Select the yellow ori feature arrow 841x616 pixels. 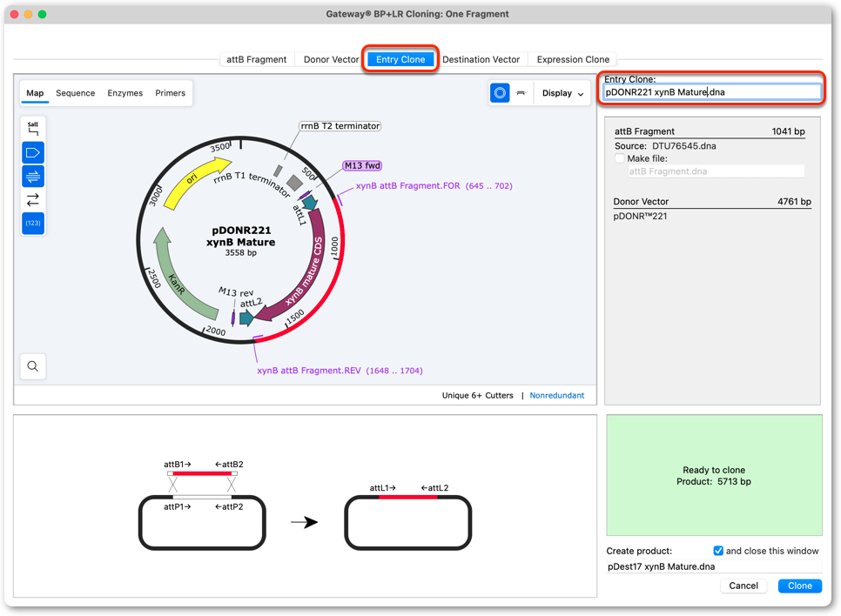tap(193, 181)
